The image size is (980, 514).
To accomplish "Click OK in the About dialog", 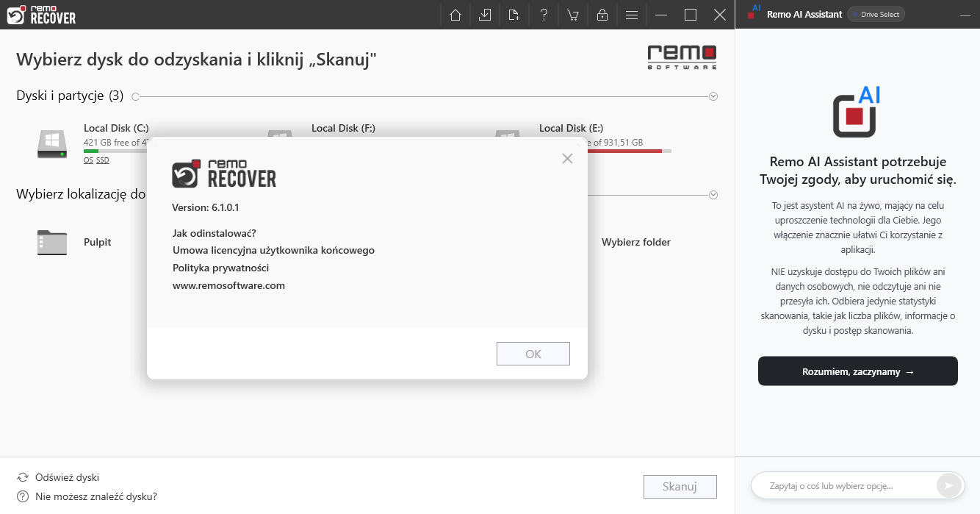I will [x=533, y=354].
